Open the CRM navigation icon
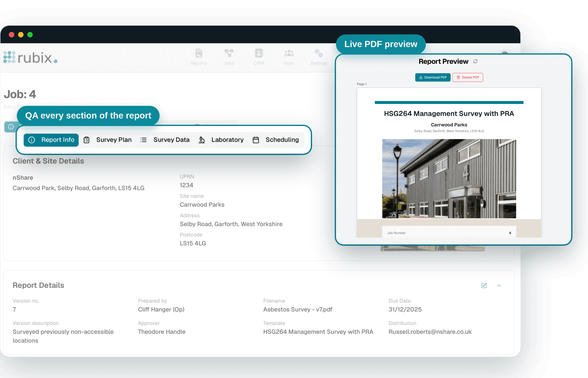This screenshot has width=588, height=378. pyautogui.click(x=259, y=57)
